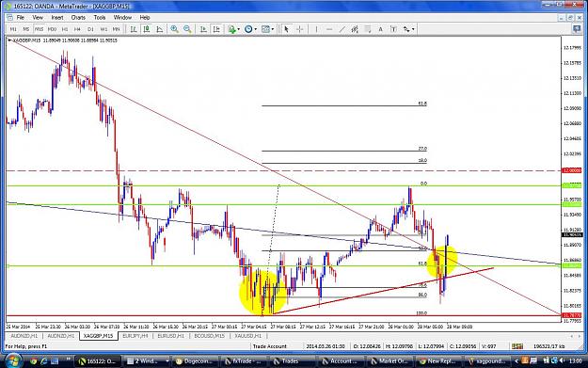The width and height of the screenshot is (588, 368).
Task: Open the Charts menu
Action: [x=78, y=17]
